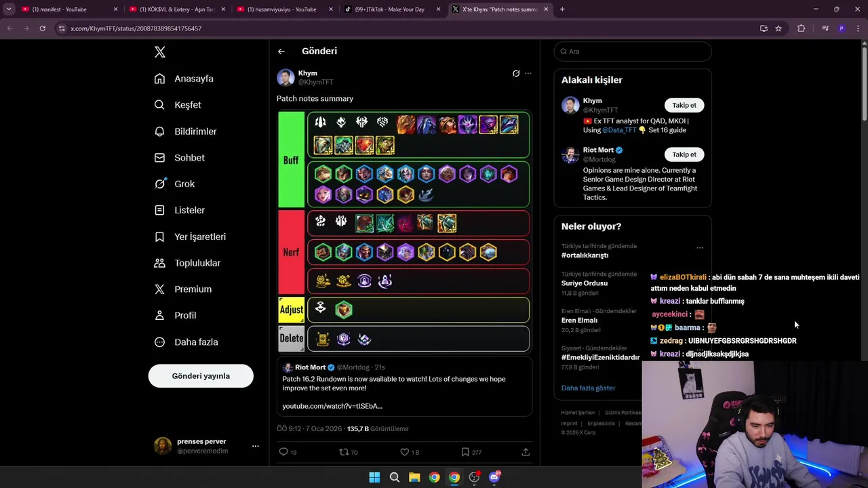Click the Ara search field
Image resolution: width=868 pixels, height=488 pixels.
[633, 52]
